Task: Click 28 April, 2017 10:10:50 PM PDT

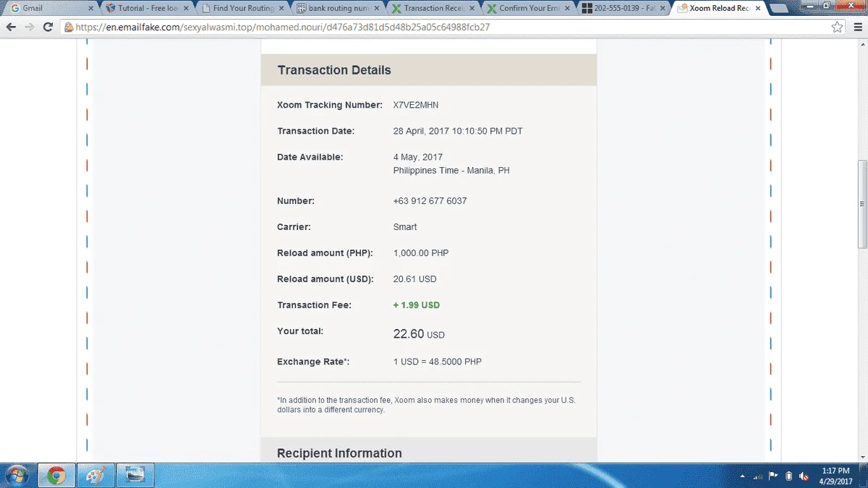Action: point(458,131)
